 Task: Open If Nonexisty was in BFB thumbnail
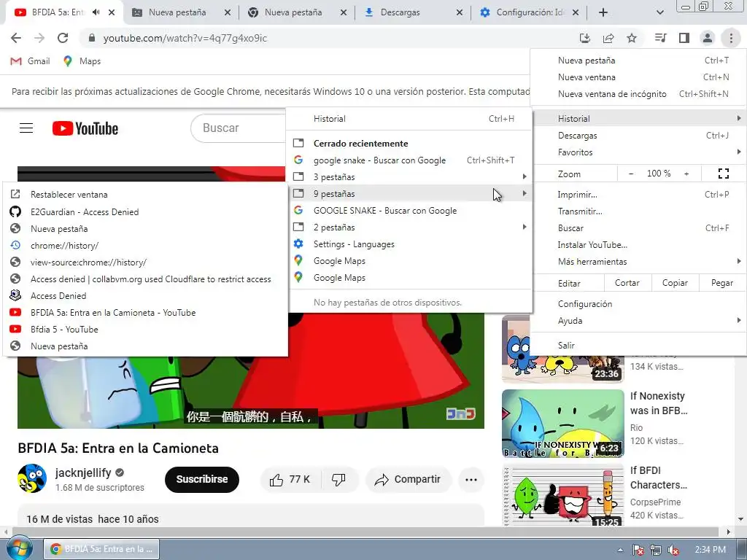click(x=562, y=424)
